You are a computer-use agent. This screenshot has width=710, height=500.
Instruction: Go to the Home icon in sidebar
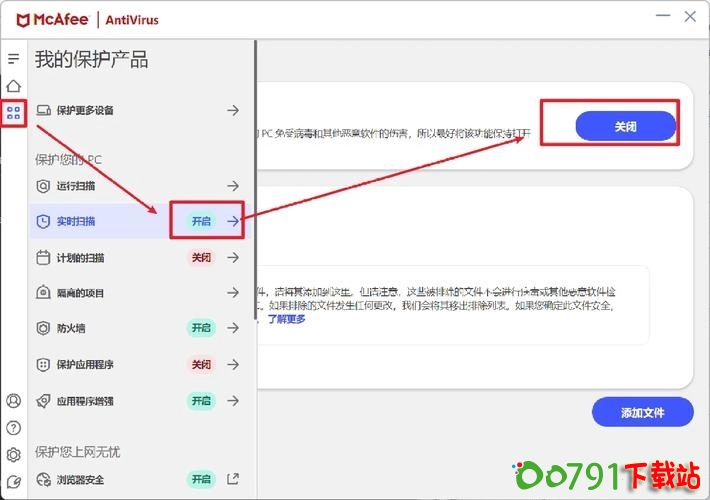[13, 86]
